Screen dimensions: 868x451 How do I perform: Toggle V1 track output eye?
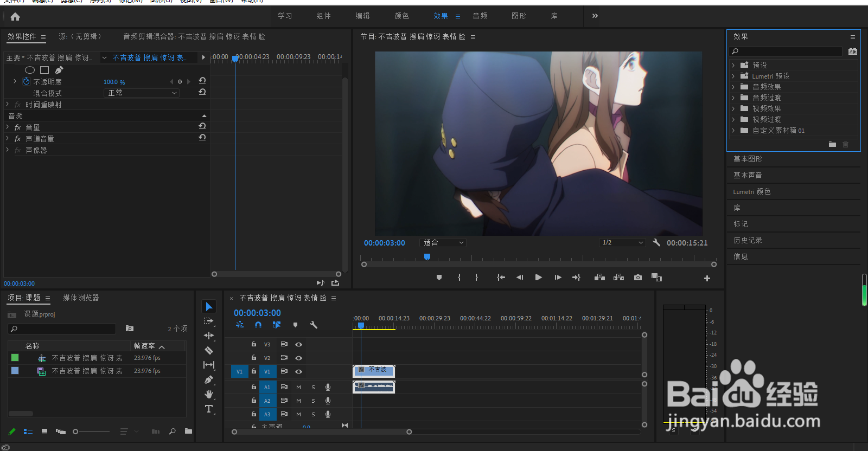click(x=298, y=371)
